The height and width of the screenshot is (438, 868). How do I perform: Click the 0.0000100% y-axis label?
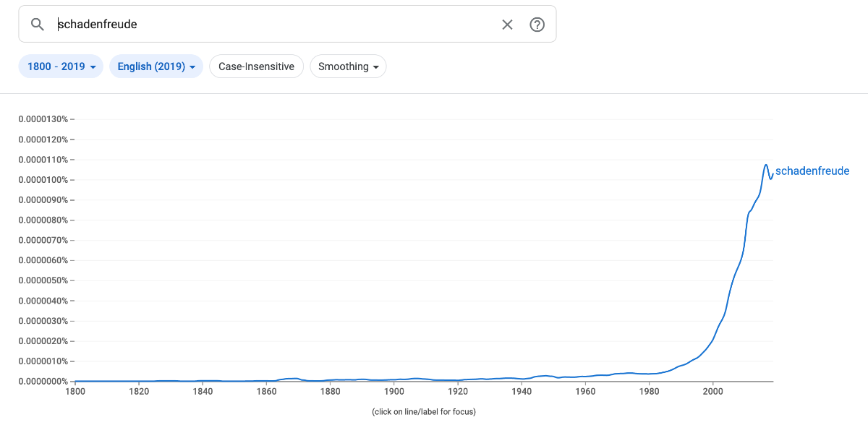coord(43,180)
